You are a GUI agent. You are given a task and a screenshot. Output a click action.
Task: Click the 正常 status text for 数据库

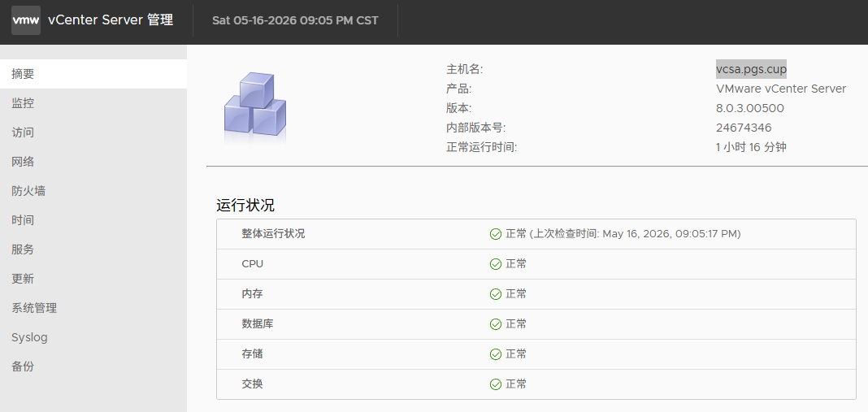[x=516, y=324]
